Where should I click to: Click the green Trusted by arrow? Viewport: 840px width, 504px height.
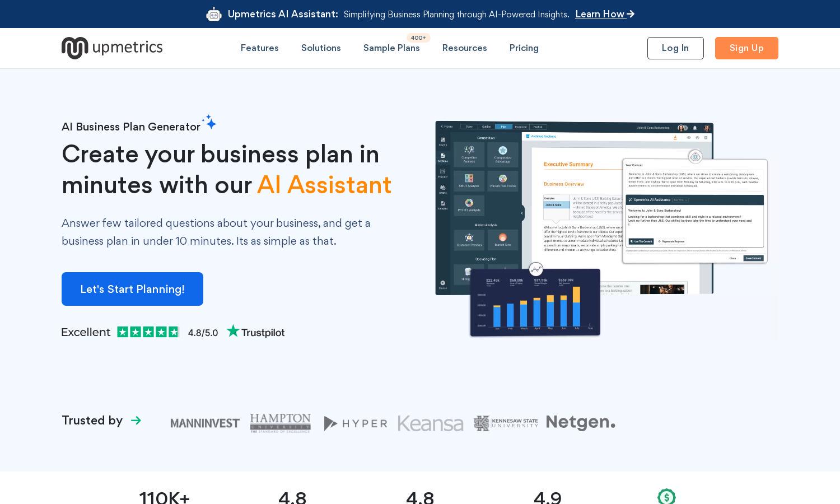(136, 421)
